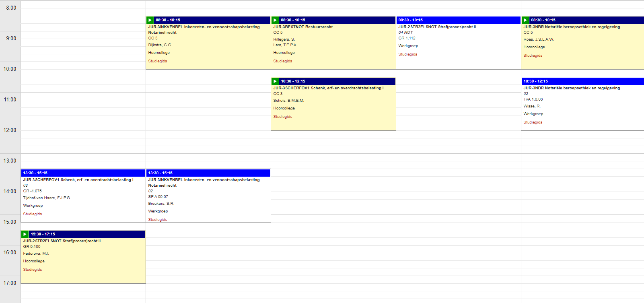Image resolution: width=644 pixels, height=303 pixels.
Task: Open Studiegids link in Tijdhof-van Haare's Werkgroep
Action: [33, 214]
